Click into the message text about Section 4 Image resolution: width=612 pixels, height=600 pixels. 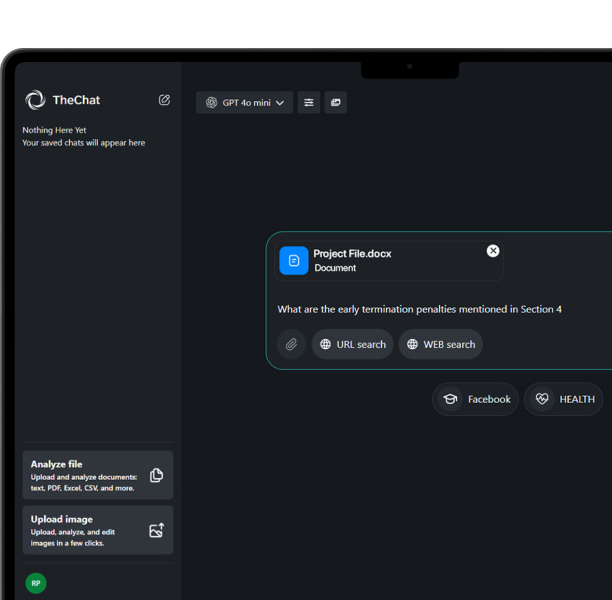420,309
